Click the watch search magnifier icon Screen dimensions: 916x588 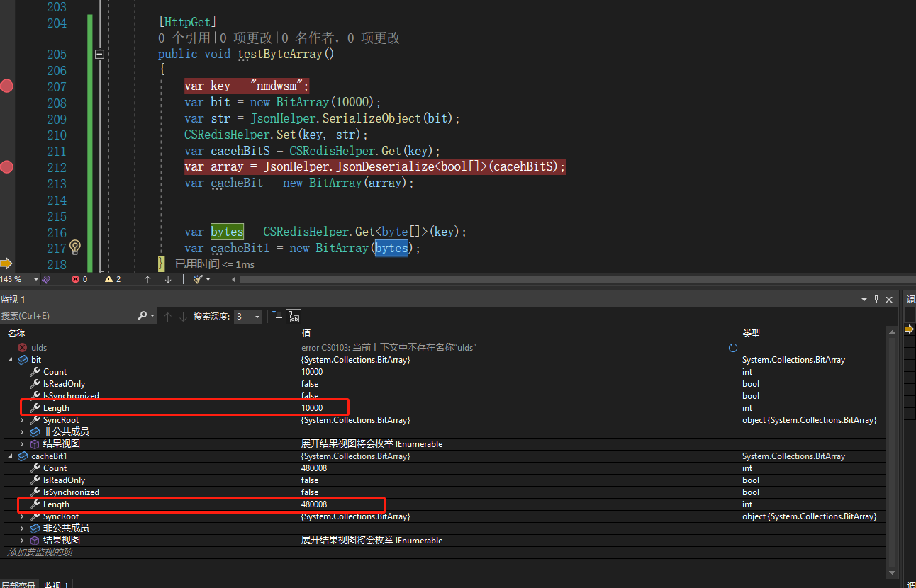(143, 316)
